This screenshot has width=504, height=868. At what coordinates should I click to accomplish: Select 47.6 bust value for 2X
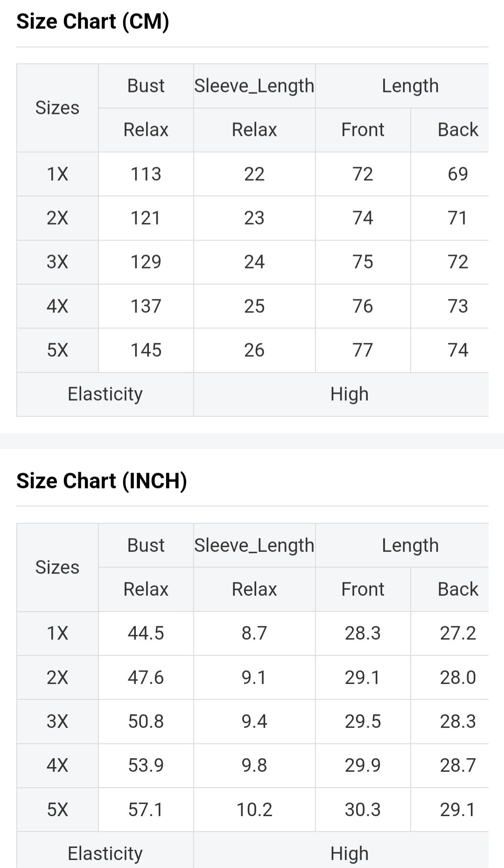(146, 677)
